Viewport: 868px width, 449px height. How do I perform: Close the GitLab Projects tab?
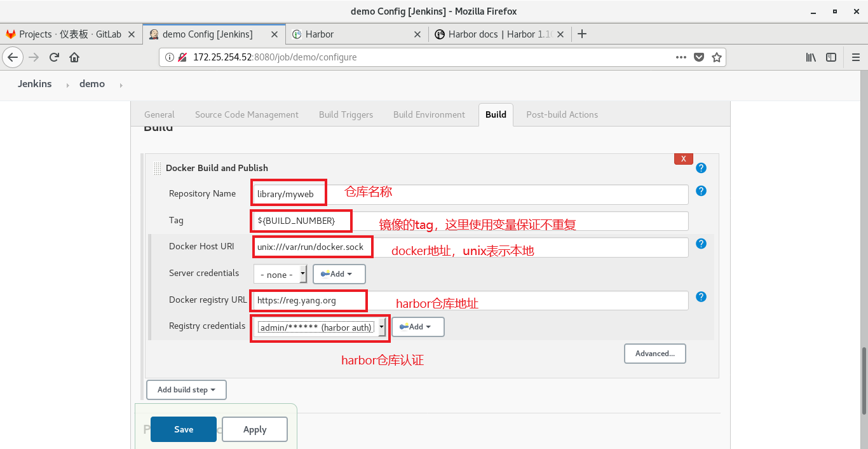tap(132, 34)
